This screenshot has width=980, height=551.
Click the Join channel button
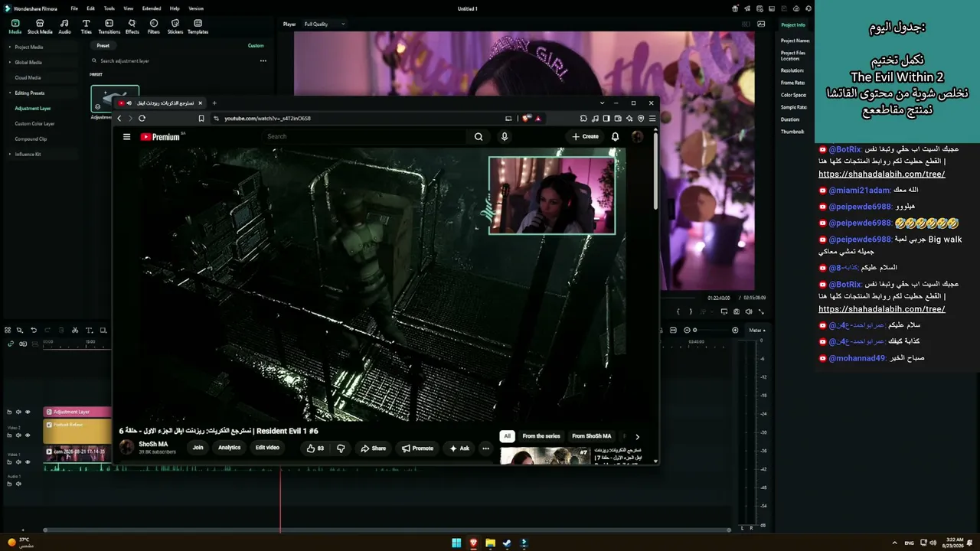pos(198,448)
